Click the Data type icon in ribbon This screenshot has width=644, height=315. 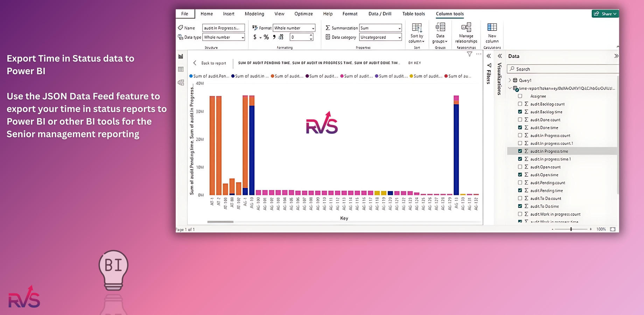click(181, 37)
